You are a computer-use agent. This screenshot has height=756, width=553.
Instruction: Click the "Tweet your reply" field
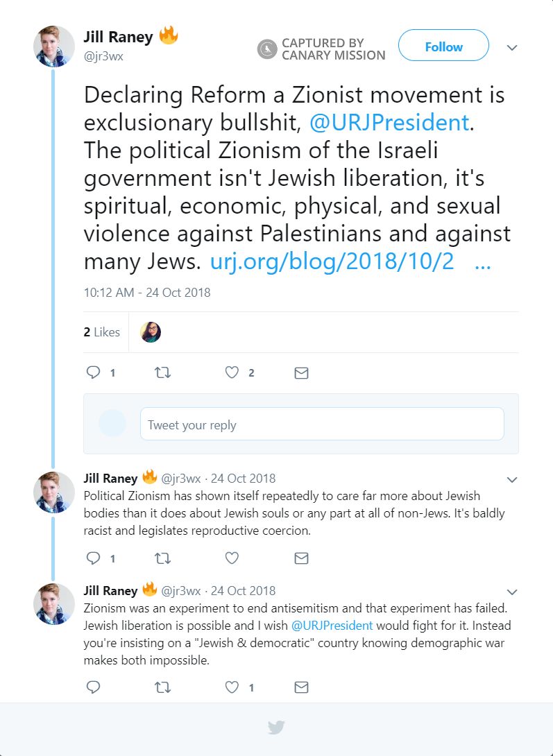322,424
